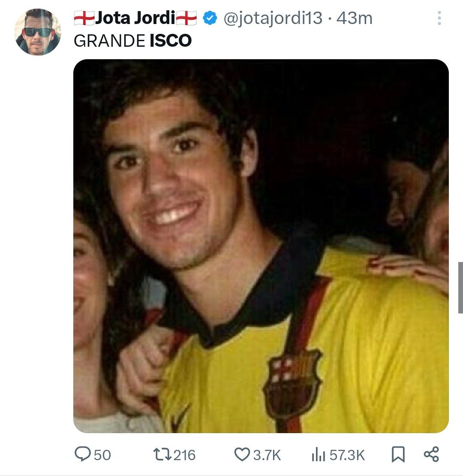Bookmark the tweet with the bookmark icon

point(398,455)
